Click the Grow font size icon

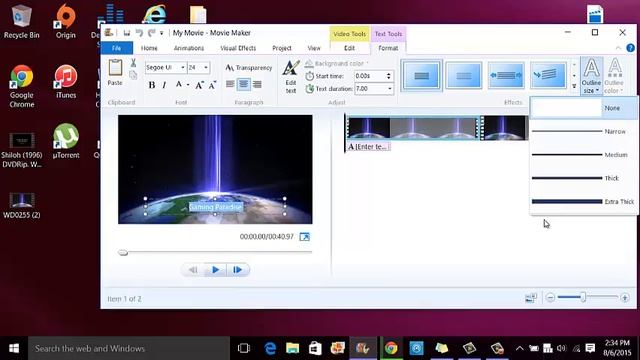point(199,85)
